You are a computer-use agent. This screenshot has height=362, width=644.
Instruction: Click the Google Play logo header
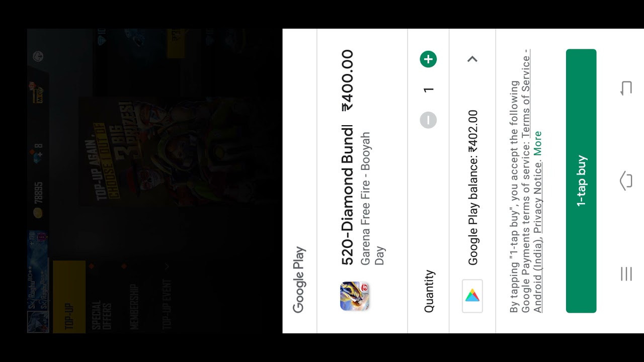click(299, 280)
